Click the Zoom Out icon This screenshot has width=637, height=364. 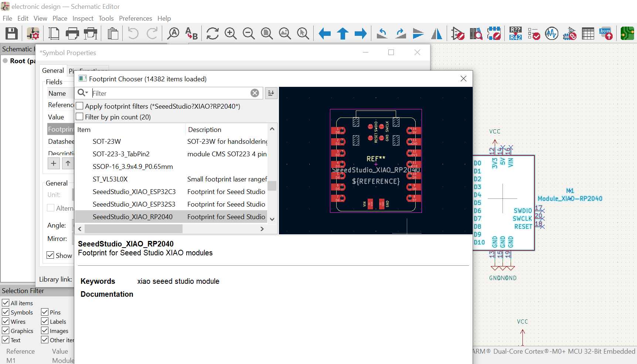pos(249,34)
